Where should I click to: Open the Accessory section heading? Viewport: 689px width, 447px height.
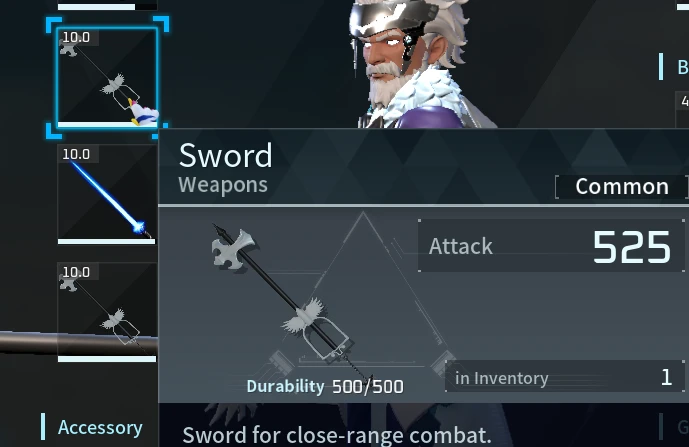click(x=100, y=427)
